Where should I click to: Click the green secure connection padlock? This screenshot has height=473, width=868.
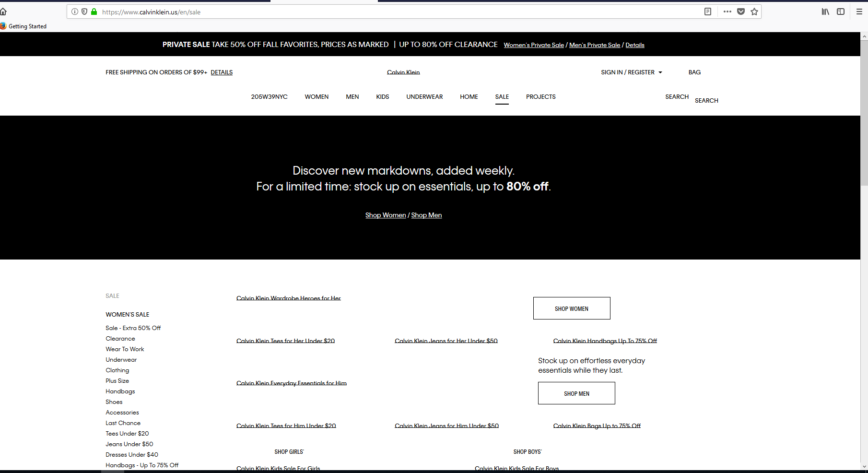[x=94, y=12]
